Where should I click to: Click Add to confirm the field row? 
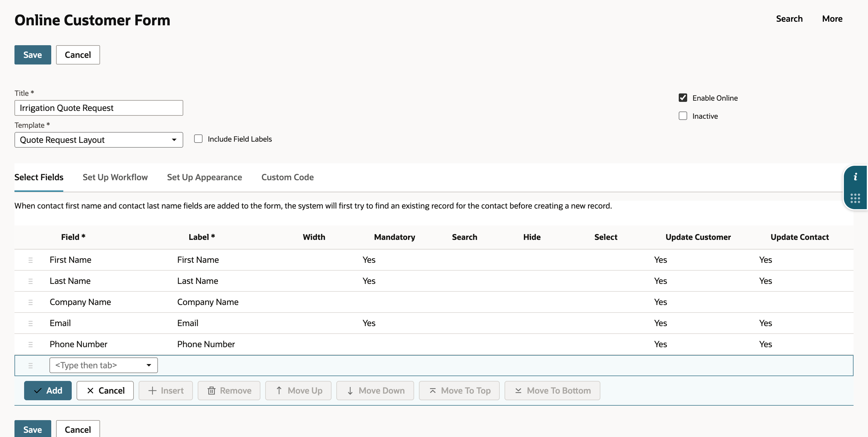[48, 391]
